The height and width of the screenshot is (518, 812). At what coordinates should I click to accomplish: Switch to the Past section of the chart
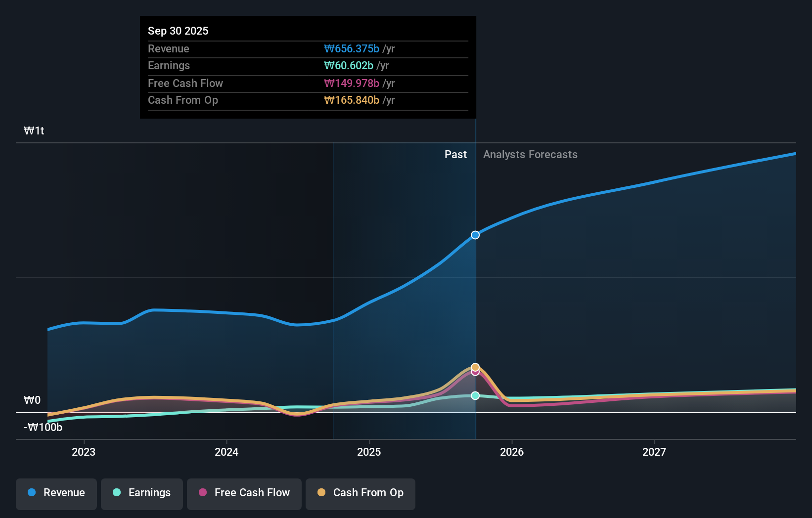(455, 154)
